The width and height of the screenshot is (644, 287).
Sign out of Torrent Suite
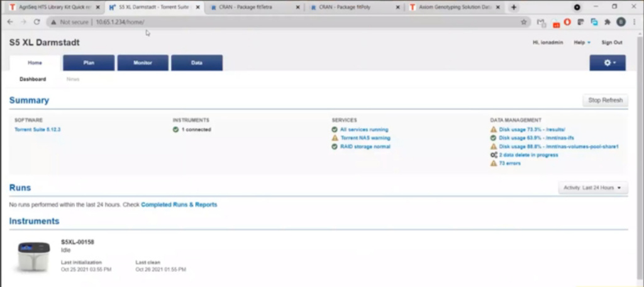coord(611,43)
